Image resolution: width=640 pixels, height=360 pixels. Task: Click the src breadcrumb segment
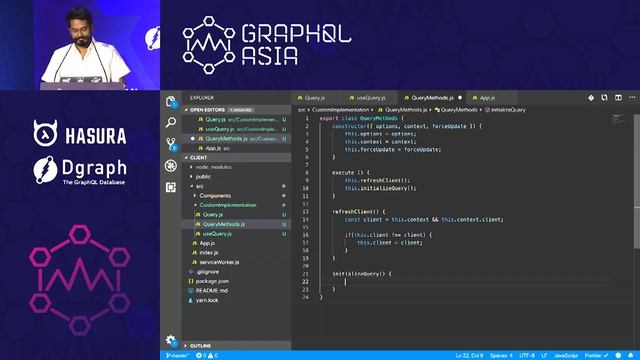[x=301, y=110]
